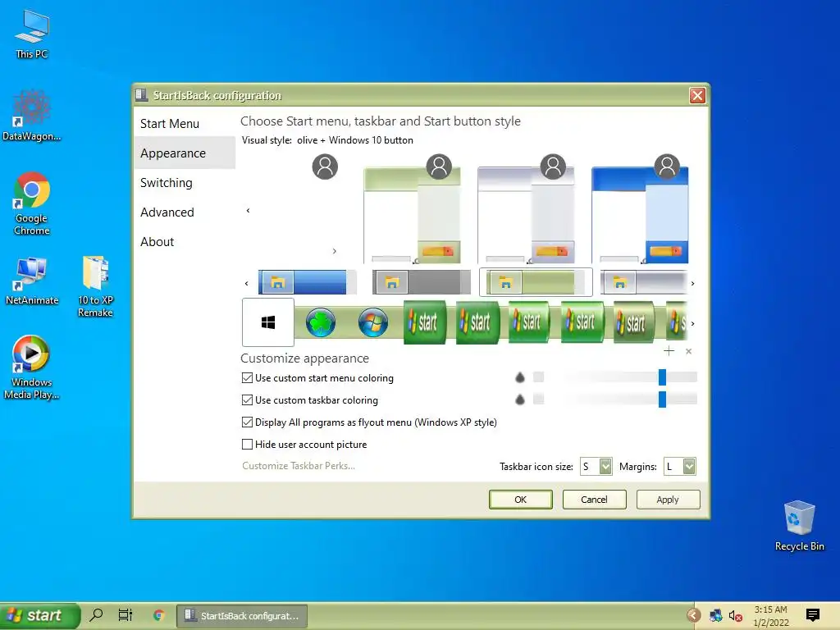Click the network icon in the system tray

[715, 616]
